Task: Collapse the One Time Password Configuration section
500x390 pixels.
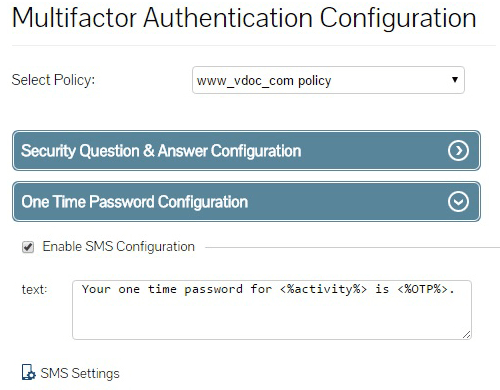Action: pos(246,202)
